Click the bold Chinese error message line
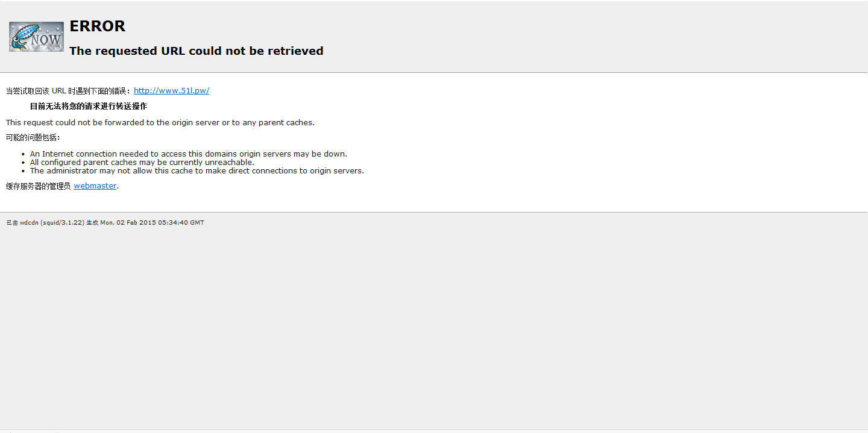The height and width of the screenshot is (433, 868). (89, 107)
